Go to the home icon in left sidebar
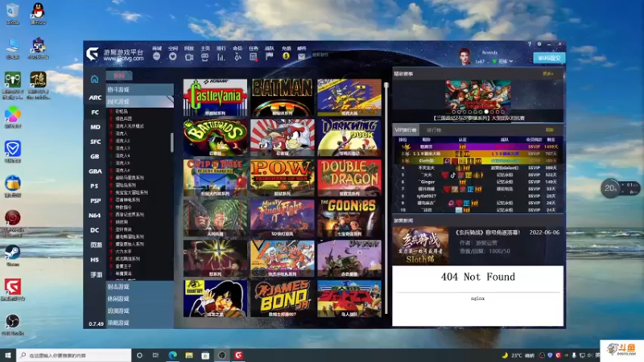Viewport: 644px width, 362px height. [94, 79]
